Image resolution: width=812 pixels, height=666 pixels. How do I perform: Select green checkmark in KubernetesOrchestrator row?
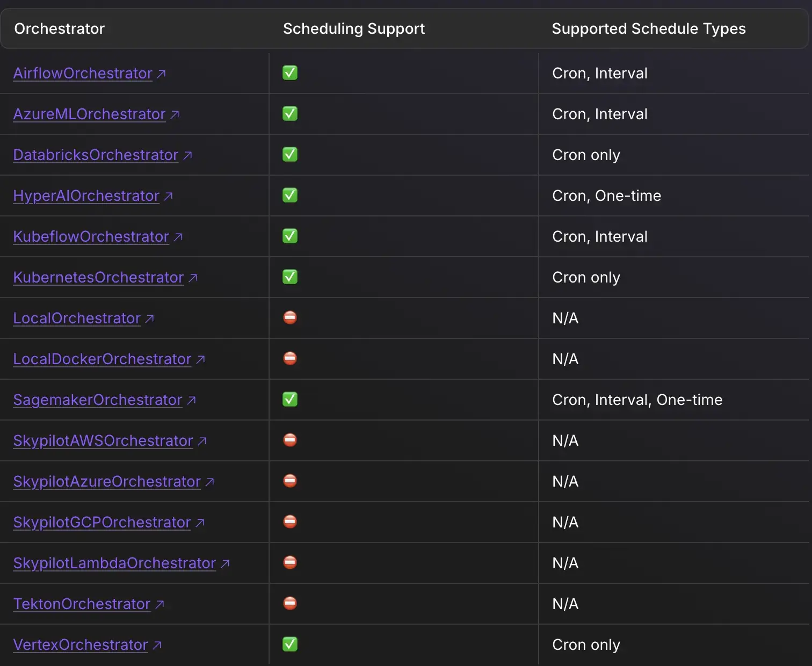(290, 277)
